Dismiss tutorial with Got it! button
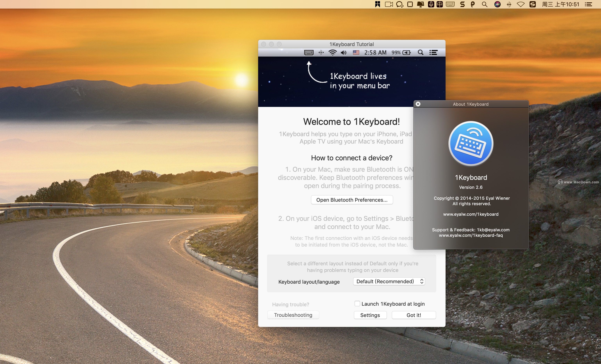The image size is (601, 364). click(414, 315)
